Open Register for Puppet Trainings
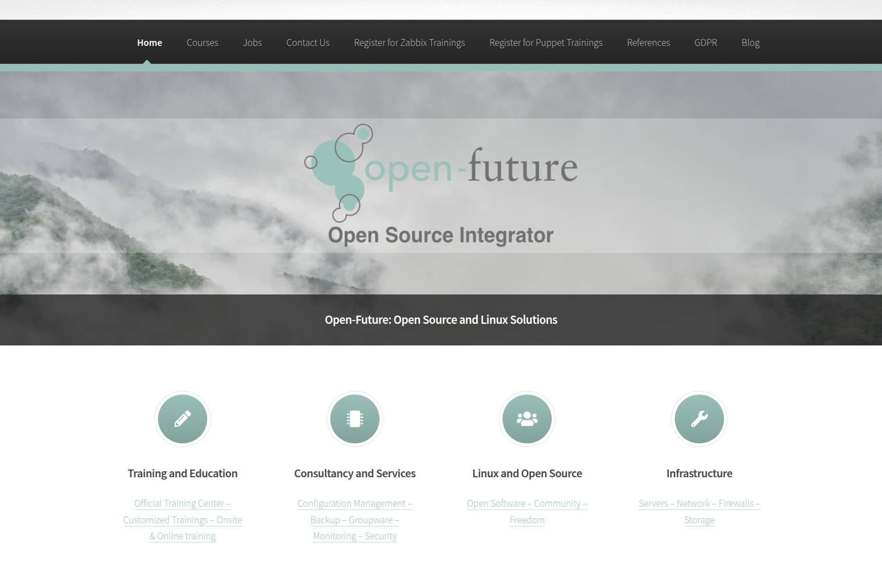The image size is (882, 588). pos(546,43)
